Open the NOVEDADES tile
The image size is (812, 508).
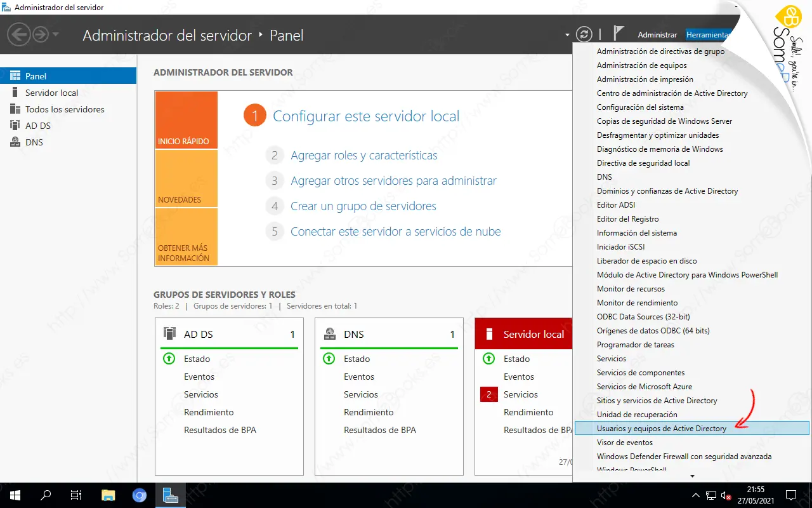[186, 179]
